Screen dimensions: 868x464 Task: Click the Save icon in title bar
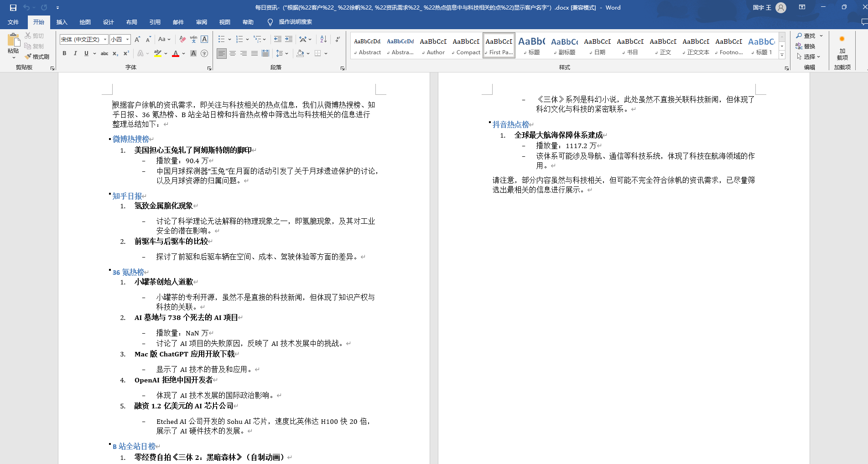(13, 8)
